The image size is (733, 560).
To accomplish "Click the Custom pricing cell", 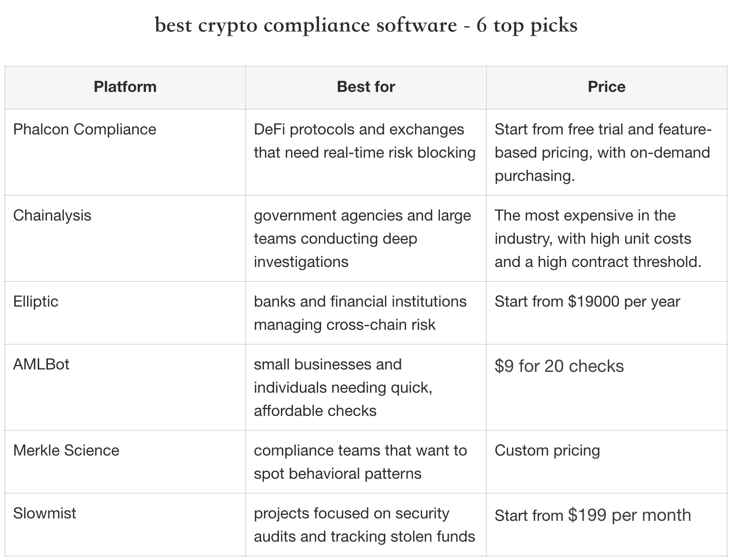I will pos(547,451).
